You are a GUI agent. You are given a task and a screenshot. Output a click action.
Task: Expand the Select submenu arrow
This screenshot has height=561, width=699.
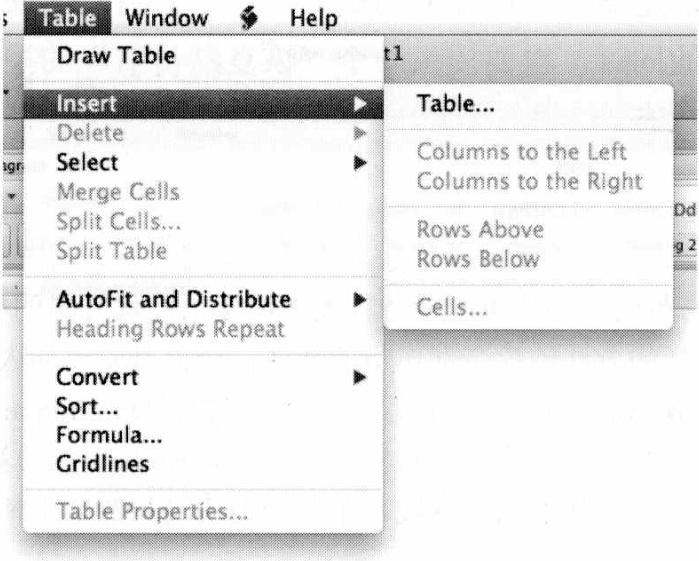coord(360,163)
